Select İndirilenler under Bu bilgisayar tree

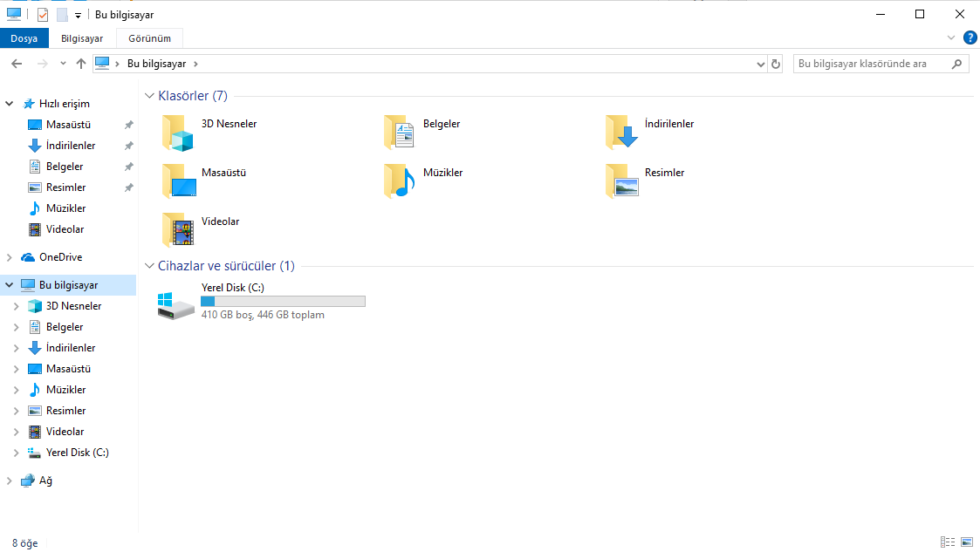(x=71, y=348)
